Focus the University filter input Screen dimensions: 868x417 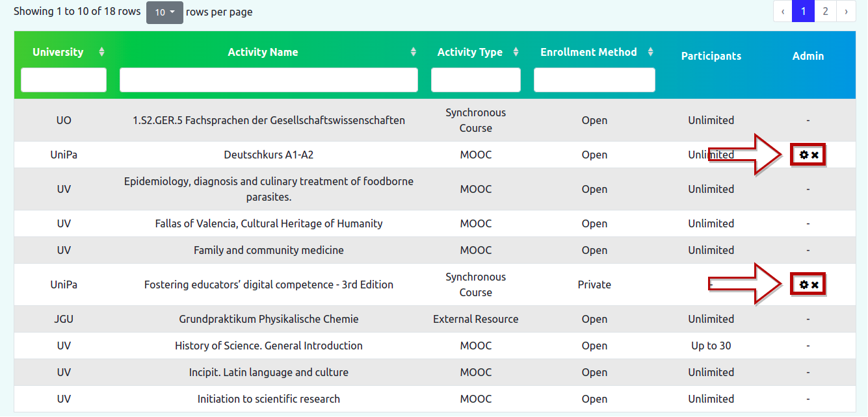(x=64, y=80)
